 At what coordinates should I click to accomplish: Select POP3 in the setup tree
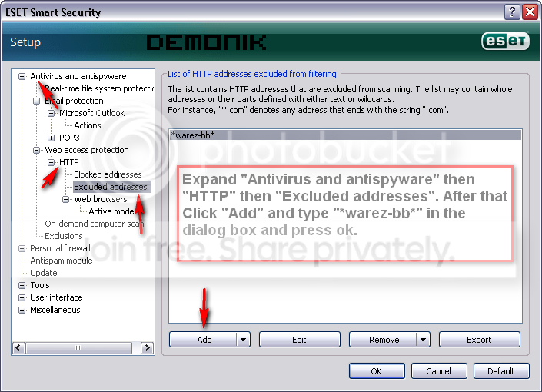click(x=69, y=138)
